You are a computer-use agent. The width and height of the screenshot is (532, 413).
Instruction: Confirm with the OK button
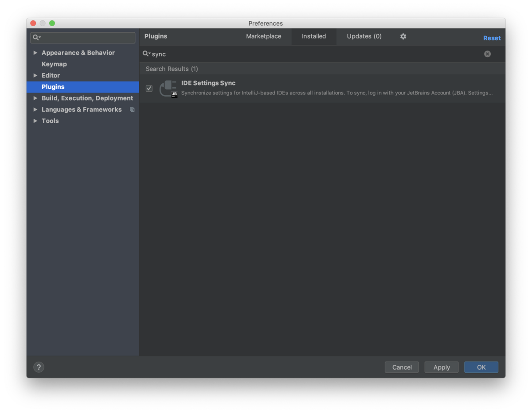481,367
